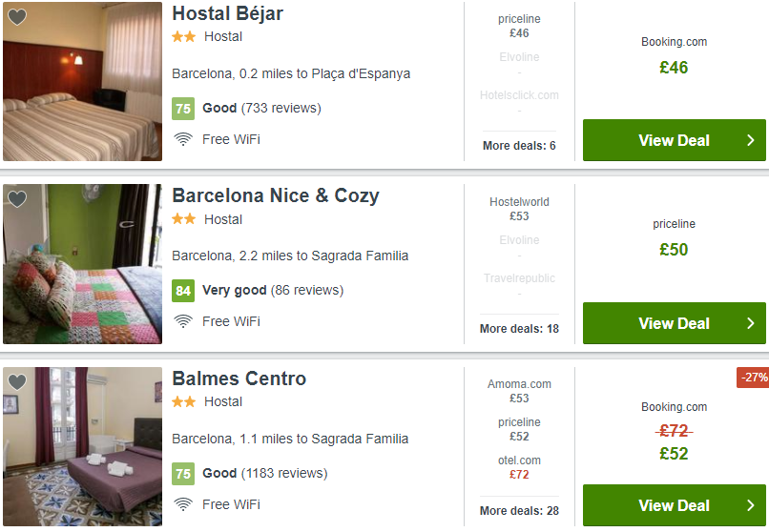Click WiFi icon for Hostal Béjar
This screenshot has width=769, height=532.
tap(183, 139)
